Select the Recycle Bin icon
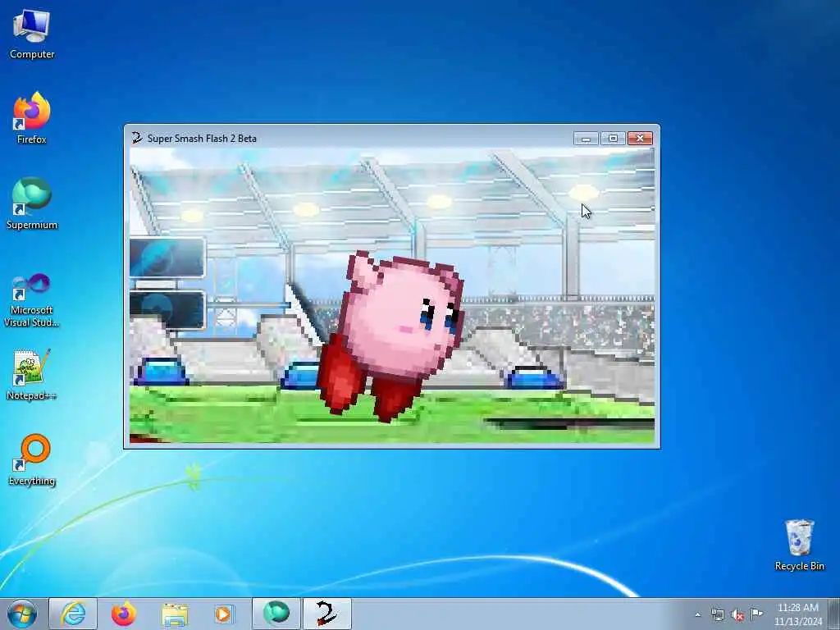 pos(799,546)
